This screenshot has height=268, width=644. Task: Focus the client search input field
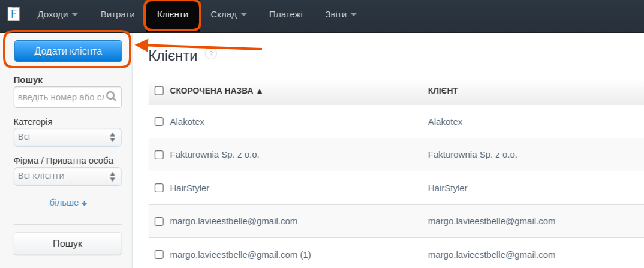tap(59, 97)
